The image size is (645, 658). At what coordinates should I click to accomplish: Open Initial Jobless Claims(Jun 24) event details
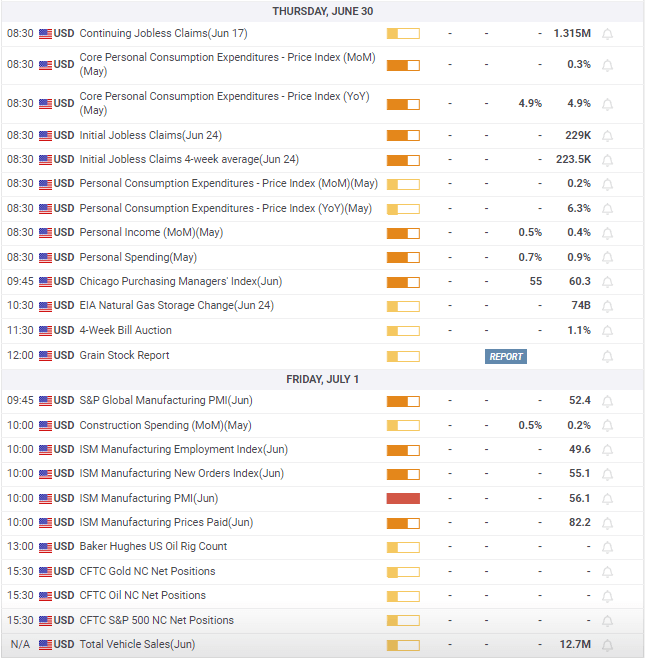point(151,135)
